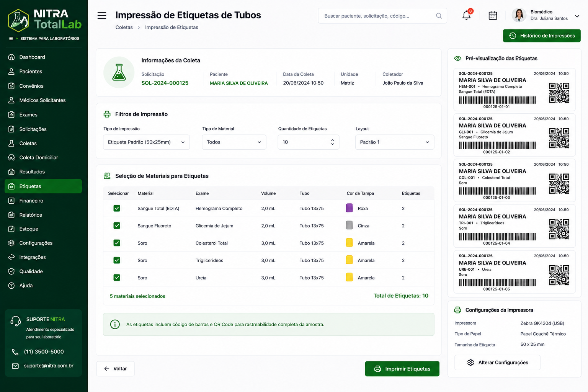The image size is (588, 392).
Task: Click the search magnifier icon
Action: pyautogui.click(x=439, y=16)
